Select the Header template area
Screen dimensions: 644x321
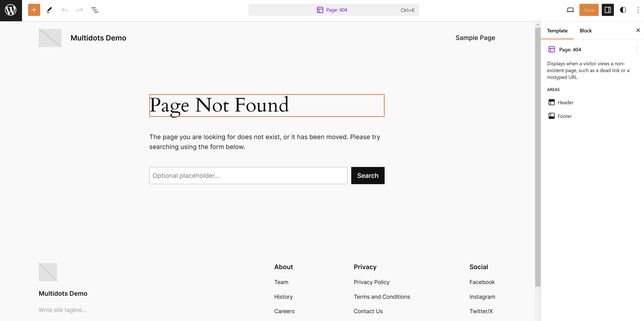click(x=565, y=102)
